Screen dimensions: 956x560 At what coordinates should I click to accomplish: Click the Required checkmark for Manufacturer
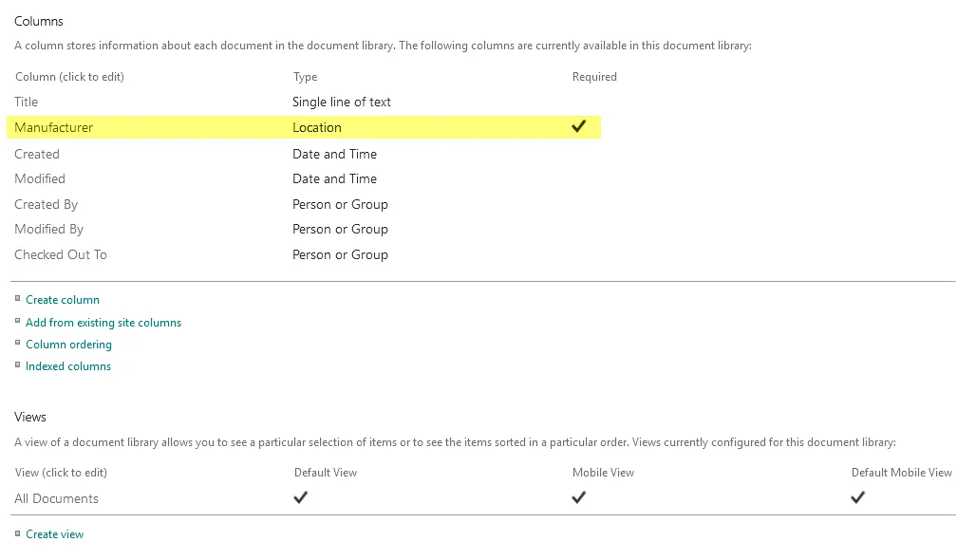tap(578, 126)
